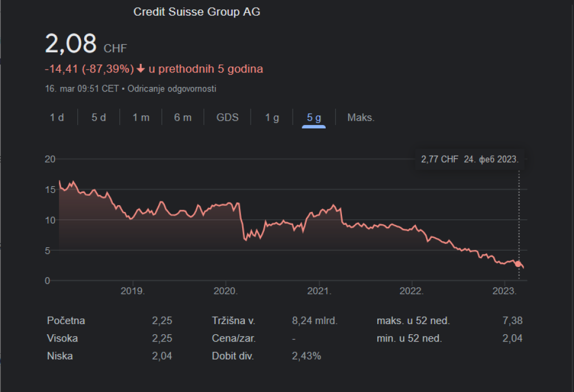Click the 2,77 CHF chart tooltip
574x392 pixels.
coord(470,159)
